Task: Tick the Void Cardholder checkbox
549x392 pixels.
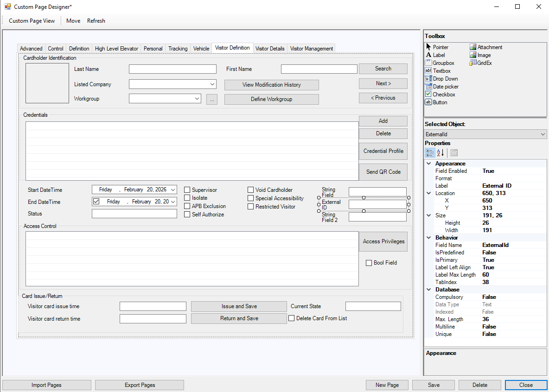Action: 251,190
